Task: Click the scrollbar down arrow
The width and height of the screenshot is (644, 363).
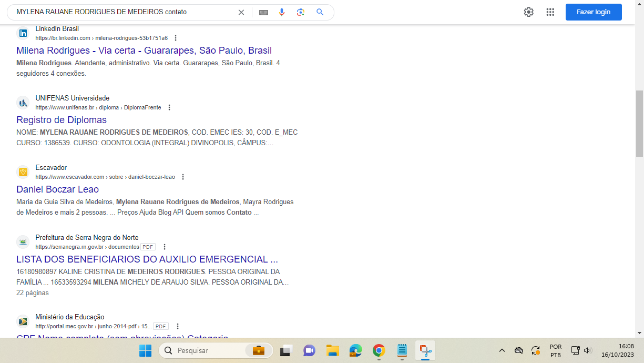Action: 639,332
